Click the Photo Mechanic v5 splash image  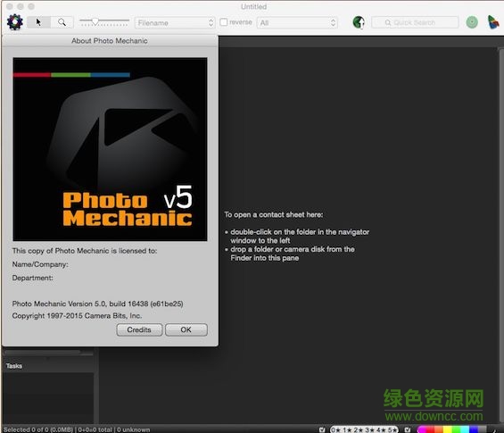(110, 149)
